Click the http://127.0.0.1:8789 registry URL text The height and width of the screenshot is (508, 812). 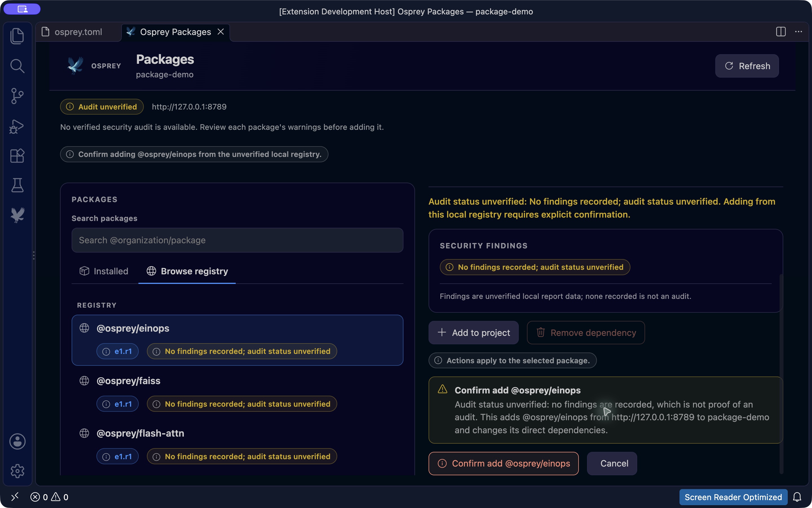tap(189, 106)
